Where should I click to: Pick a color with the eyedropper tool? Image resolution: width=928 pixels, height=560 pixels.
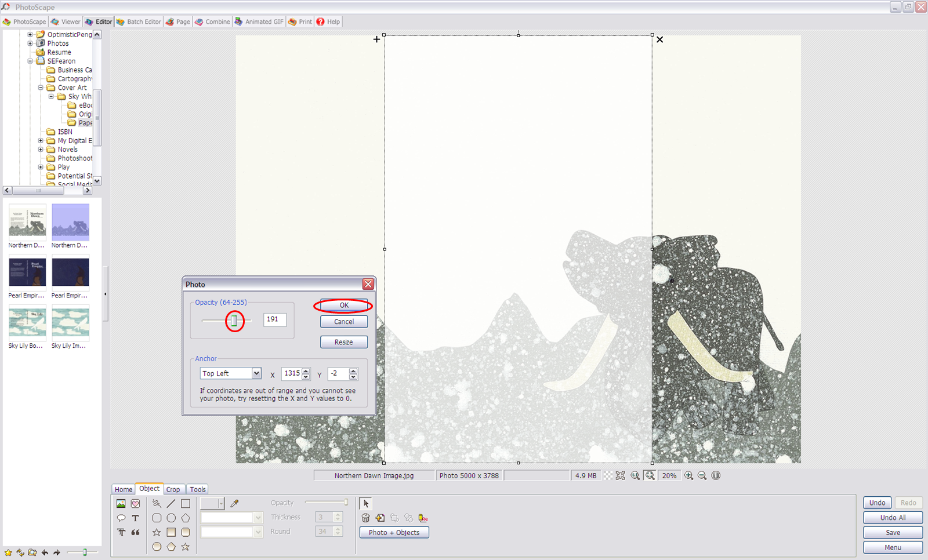click(x=235, y=502)
